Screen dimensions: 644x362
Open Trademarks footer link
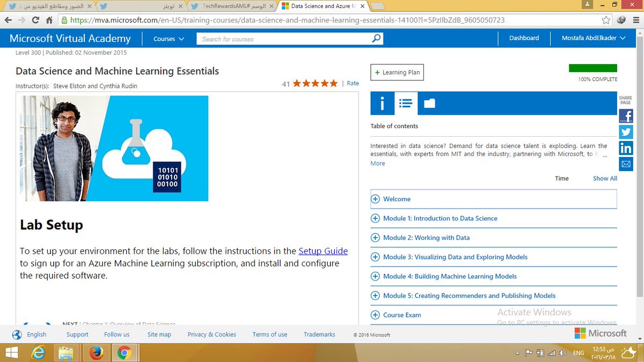tap(319, 335)
